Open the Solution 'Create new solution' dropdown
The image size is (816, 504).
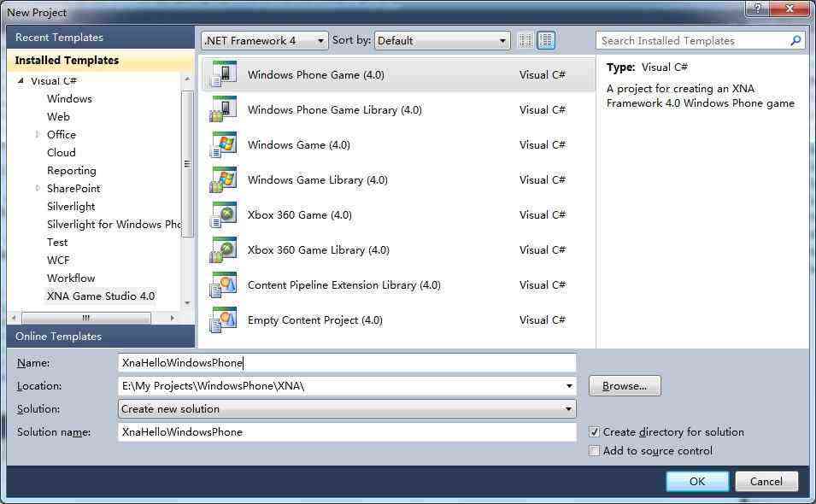pyautogui.click(x=347, y=409)
